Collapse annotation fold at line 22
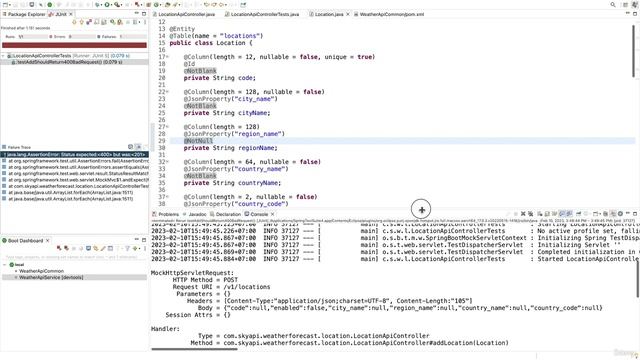This screenshot has height=360, width=640. click(x=167, y=92)
